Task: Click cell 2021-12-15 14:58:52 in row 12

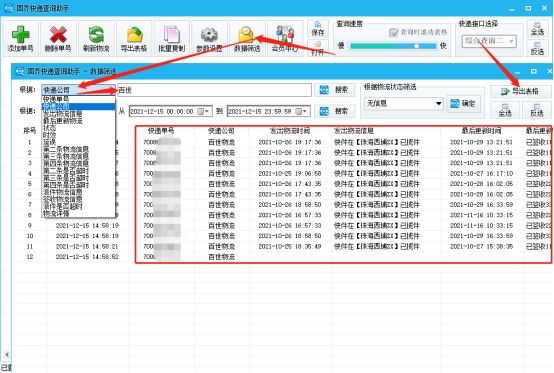Action: [87, 257]
